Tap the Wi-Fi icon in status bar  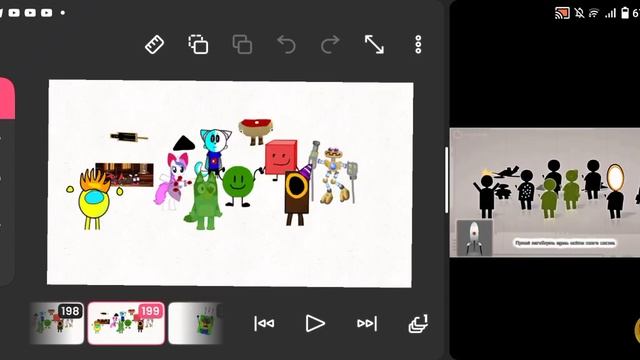point(594,13)
